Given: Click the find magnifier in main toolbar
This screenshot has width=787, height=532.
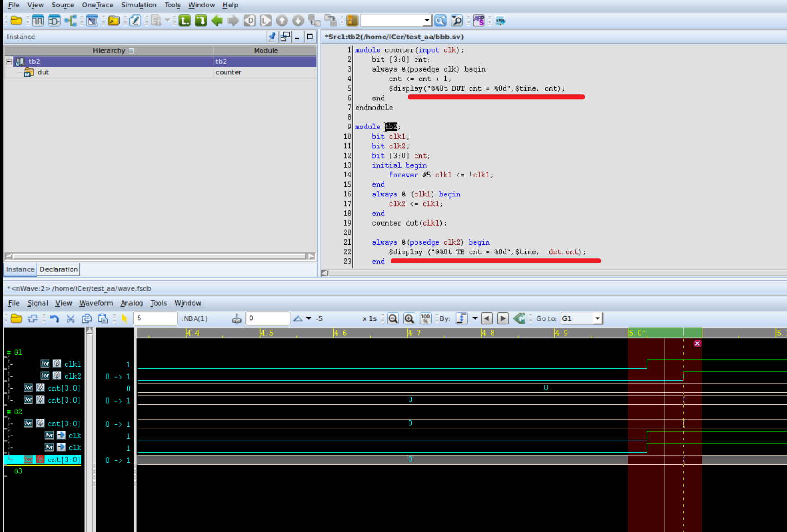Looking at the screenshot, I should (x=440, y=21).
